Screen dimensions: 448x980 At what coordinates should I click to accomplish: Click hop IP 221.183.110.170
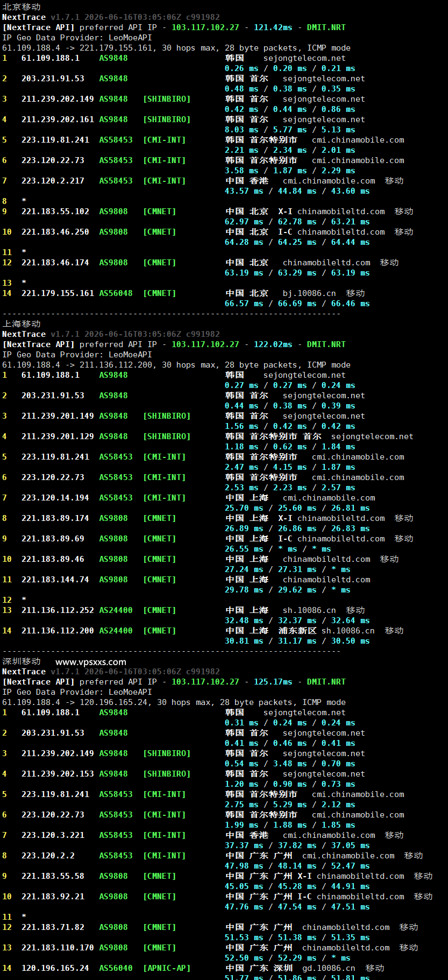(x=58, y=948)
